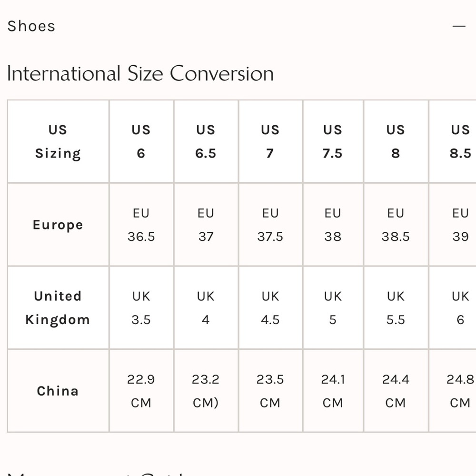Collapse the Shoes section minus icon
Viewport: 476px width, 476px height.
[x=459, y=26]
